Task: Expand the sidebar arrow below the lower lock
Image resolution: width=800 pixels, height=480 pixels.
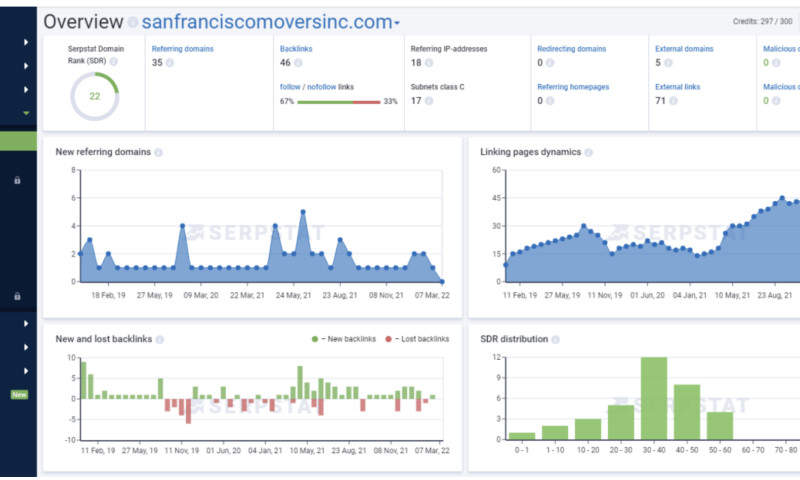Action: pyautogui.click(x=26, y=323)
